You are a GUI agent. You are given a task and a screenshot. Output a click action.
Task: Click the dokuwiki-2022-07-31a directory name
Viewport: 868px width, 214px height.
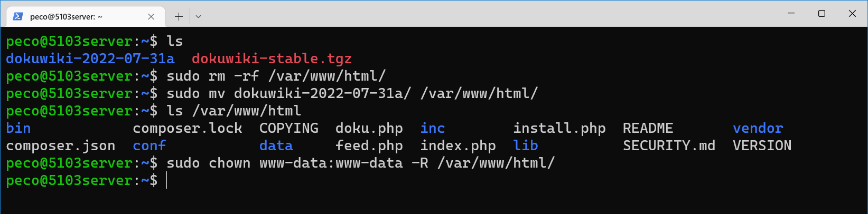point(90,59)
